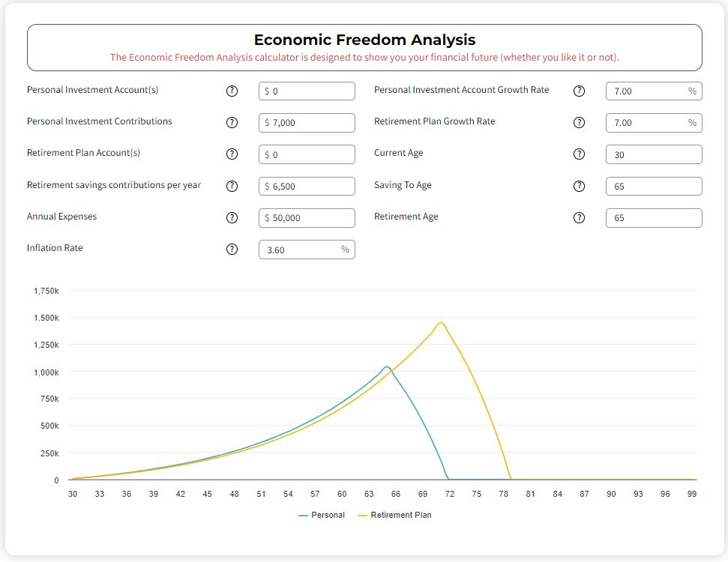Click help icon beside Personal Investment Contributions
Screen dimensions: 728x562
[232, 122]
